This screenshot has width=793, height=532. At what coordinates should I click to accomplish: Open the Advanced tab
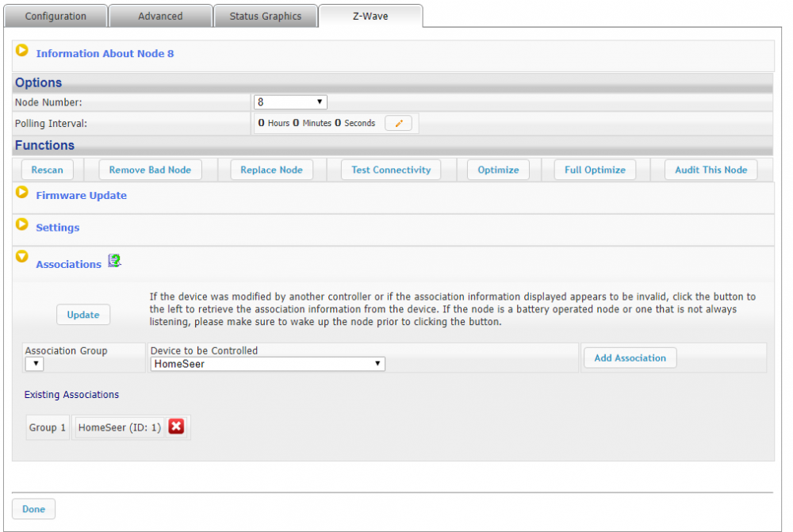click(x=160, y=16)
